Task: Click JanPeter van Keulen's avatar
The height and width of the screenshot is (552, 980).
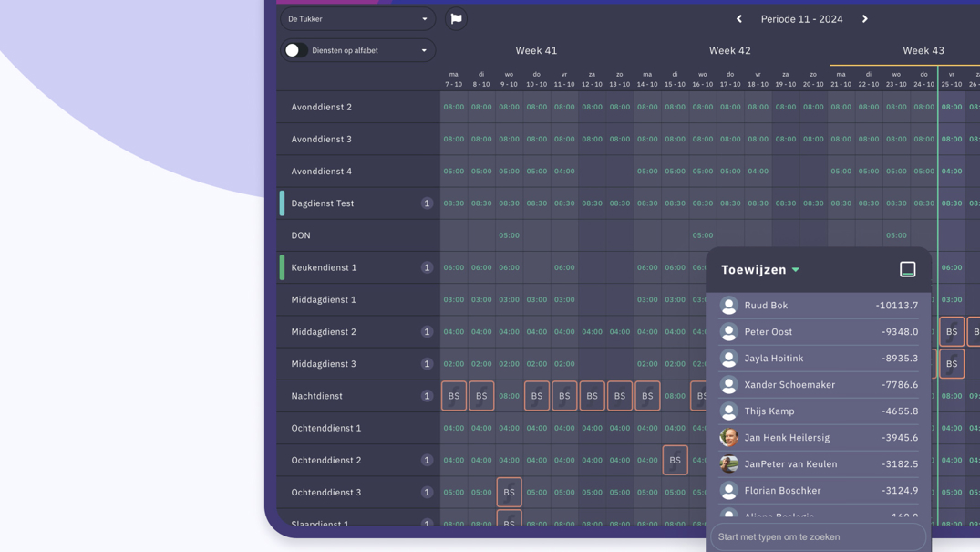Action: [x=728, y=464]
